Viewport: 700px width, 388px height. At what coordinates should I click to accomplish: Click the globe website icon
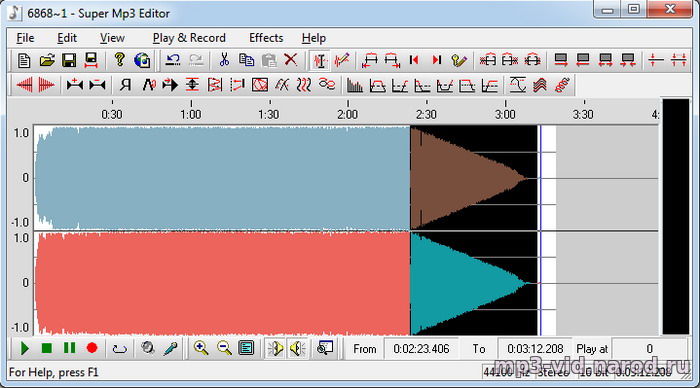point(142,60)
